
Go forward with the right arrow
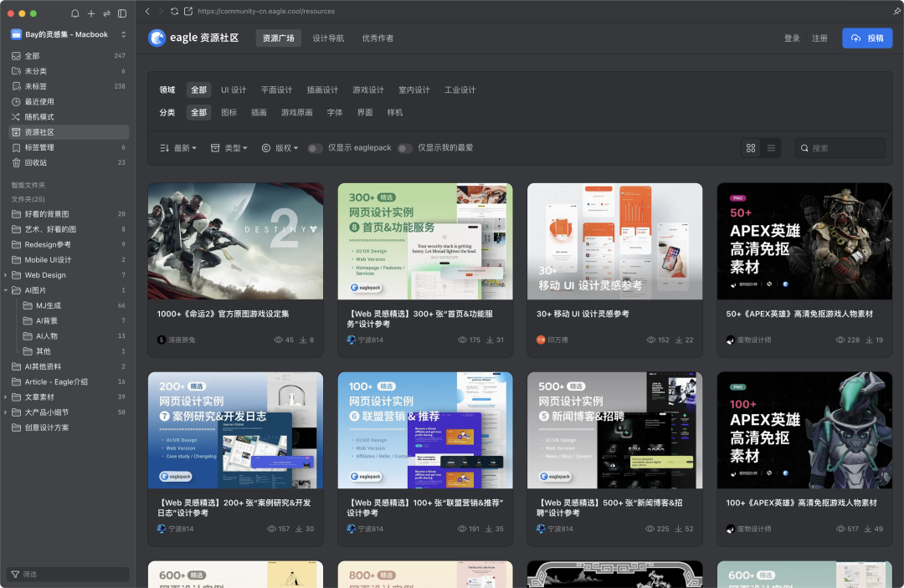click(x=160, y=11)
